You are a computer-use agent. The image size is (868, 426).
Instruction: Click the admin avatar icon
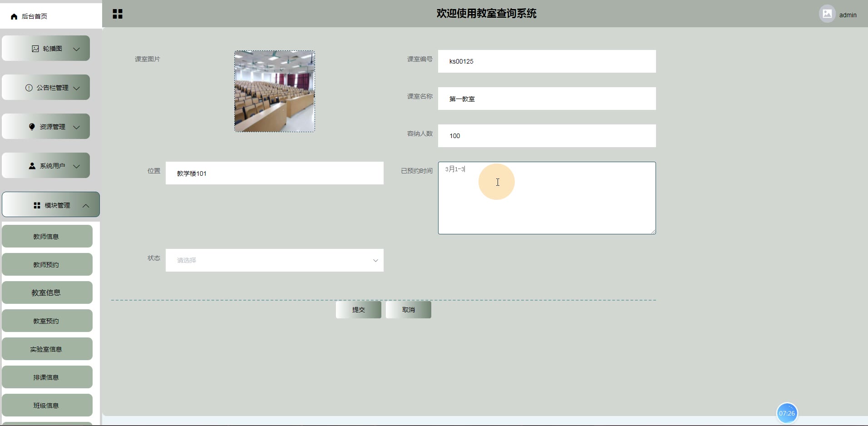click(x=827, y=14)
